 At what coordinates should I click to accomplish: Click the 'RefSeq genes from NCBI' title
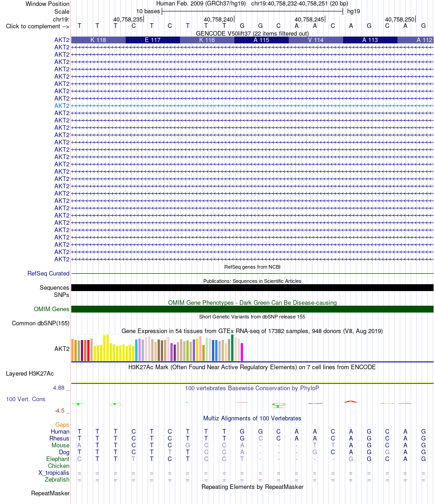click(x=252, y=267)
